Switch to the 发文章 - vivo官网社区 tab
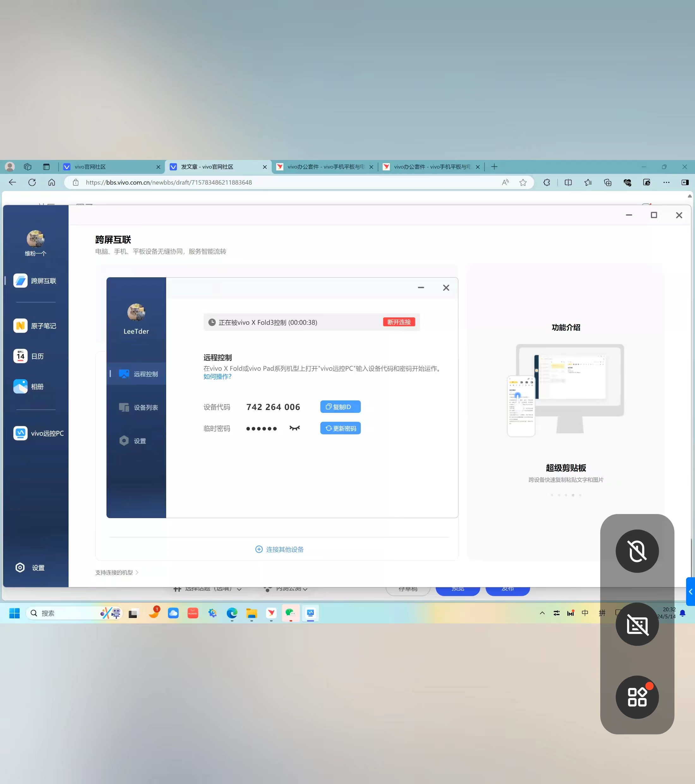Image resolution: width=695 pixels, height=784 pixels. click(218, 167)
